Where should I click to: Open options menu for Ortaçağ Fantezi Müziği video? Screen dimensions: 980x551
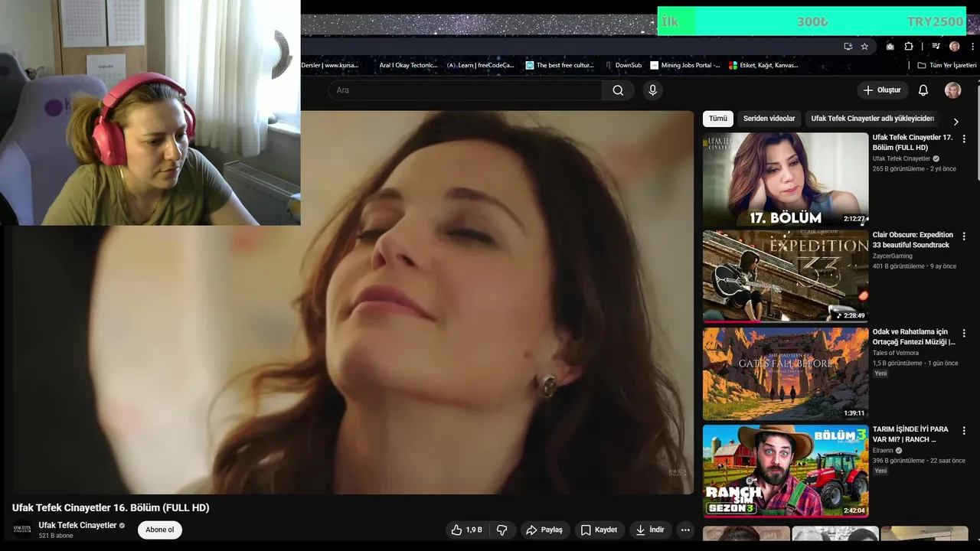(x=964, y=334)
